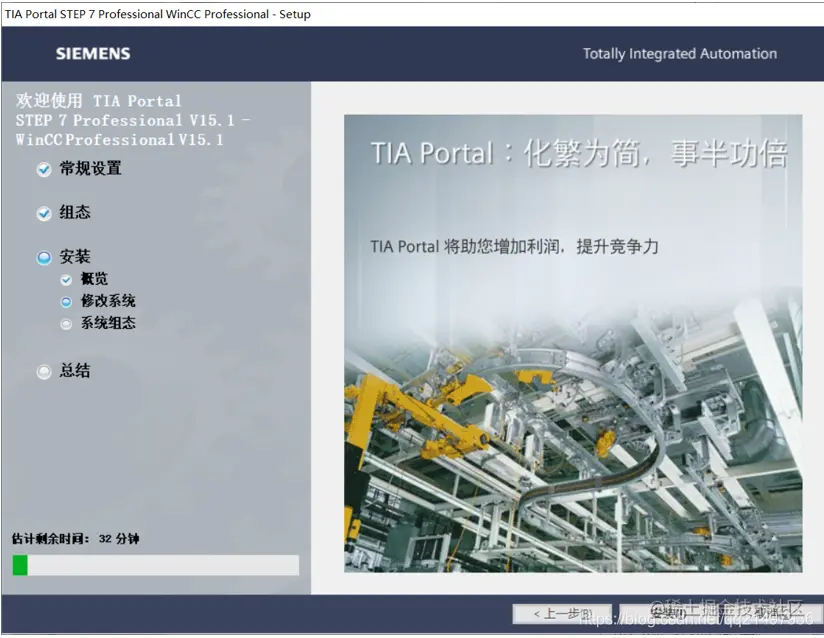
Task: Select the 总结 step label
Action: click(75, 371)
